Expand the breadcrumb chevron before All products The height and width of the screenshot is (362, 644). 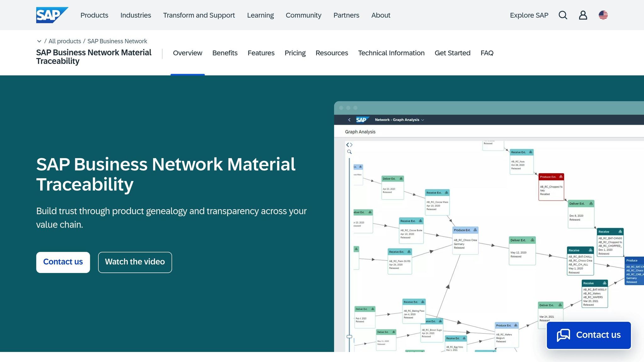(39, 41)
